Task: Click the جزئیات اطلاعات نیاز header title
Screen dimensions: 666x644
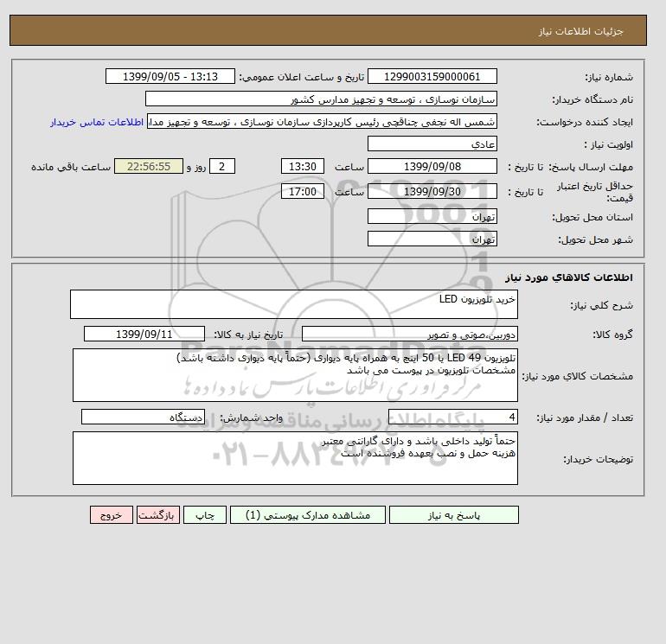Action: tap(580, 31)
